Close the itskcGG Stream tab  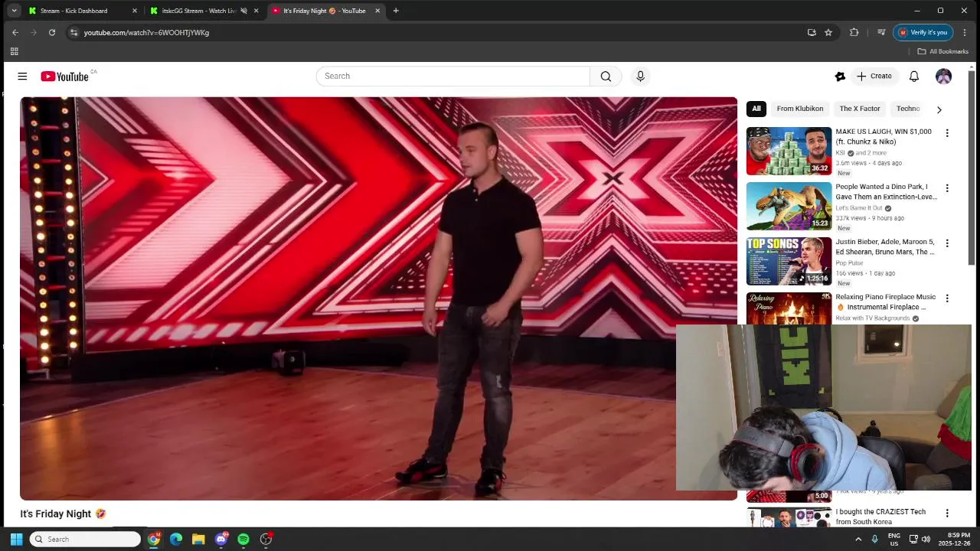[x=256, y=11]
